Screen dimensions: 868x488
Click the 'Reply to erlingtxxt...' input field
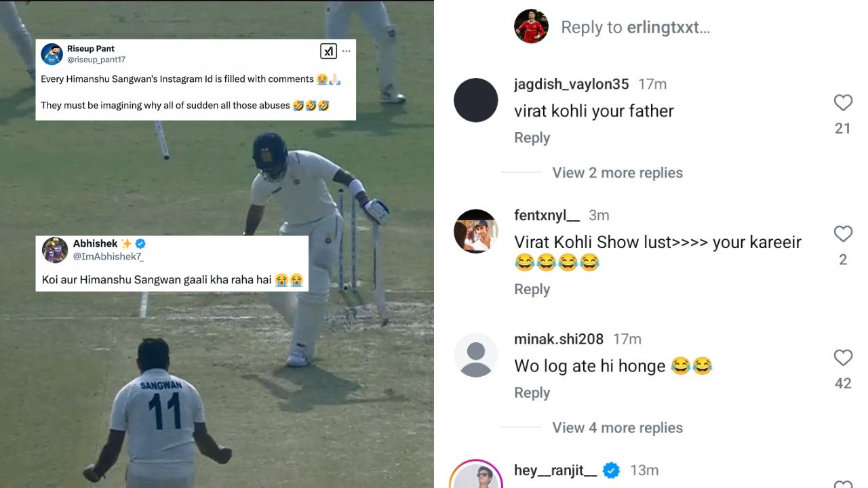[634, 27]
